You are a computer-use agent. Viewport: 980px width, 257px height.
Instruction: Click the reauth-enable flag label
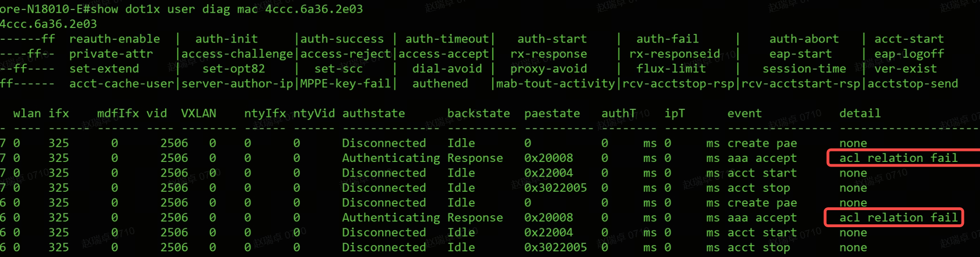pyautogui.click(x=114, y=39)
